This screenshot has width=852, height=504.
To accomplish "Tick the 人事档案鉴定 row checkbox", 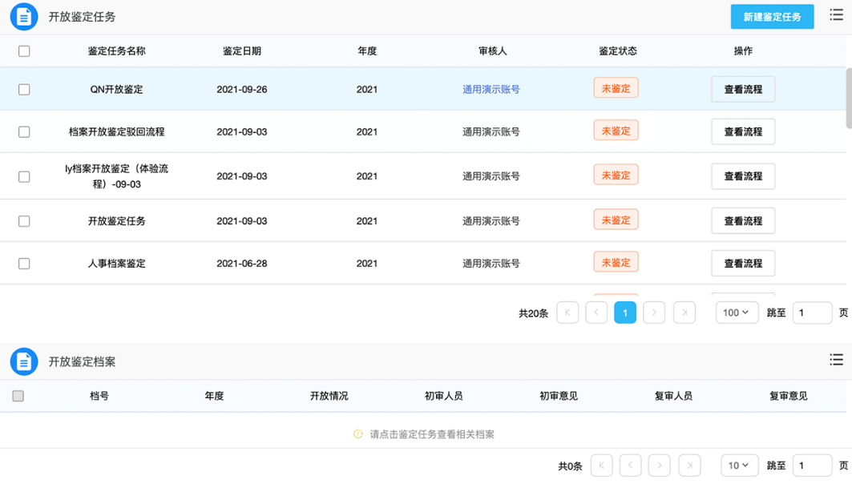I will click(24, 264).
